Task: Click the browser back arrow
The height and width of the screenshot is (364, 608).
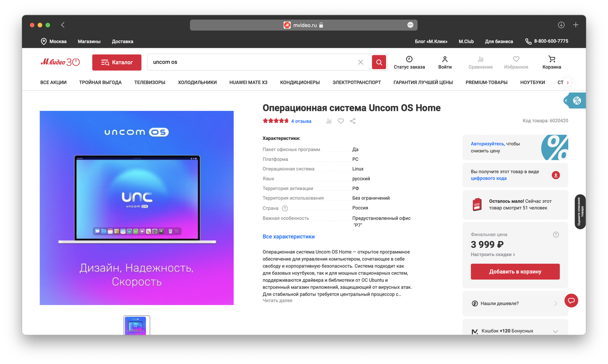Action: [63, 25]
